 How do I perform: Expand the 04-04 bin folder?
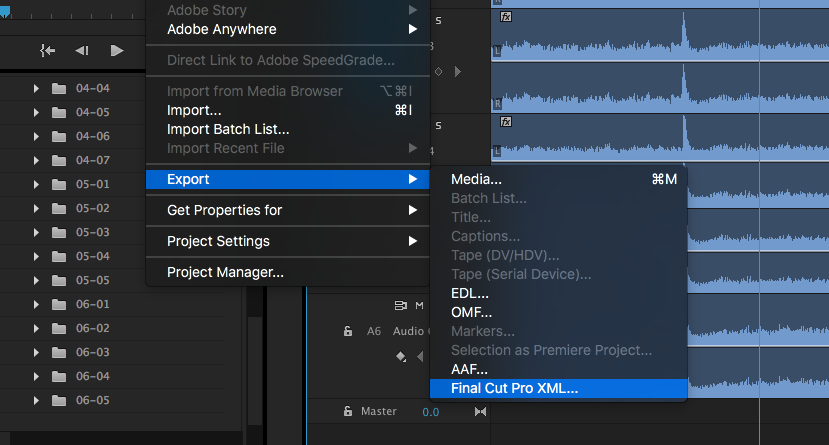click(36, 88)
